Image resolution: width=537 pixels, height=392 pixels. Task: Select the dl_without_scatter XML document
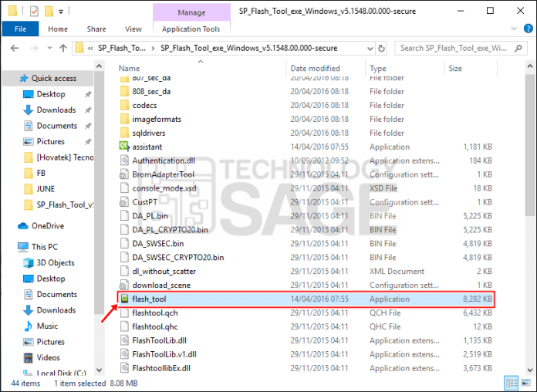coord(164,272)
